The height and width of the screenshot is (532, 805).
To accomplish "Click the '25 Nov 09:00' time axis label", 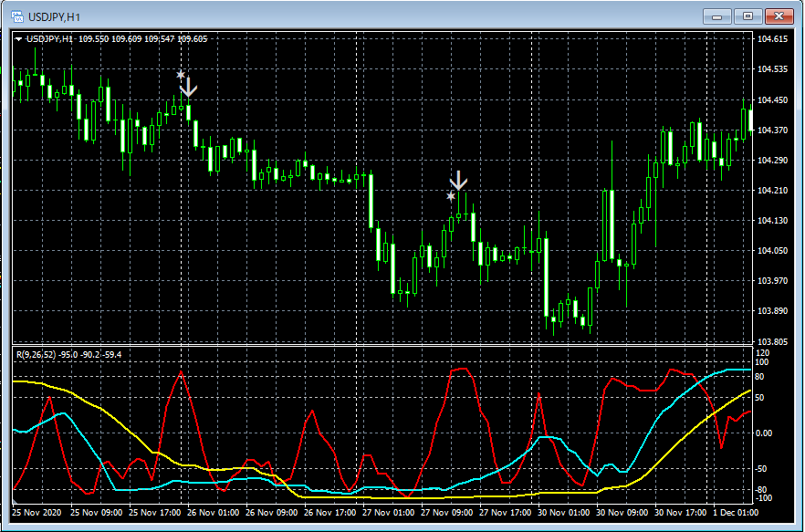I will (97, 513).
